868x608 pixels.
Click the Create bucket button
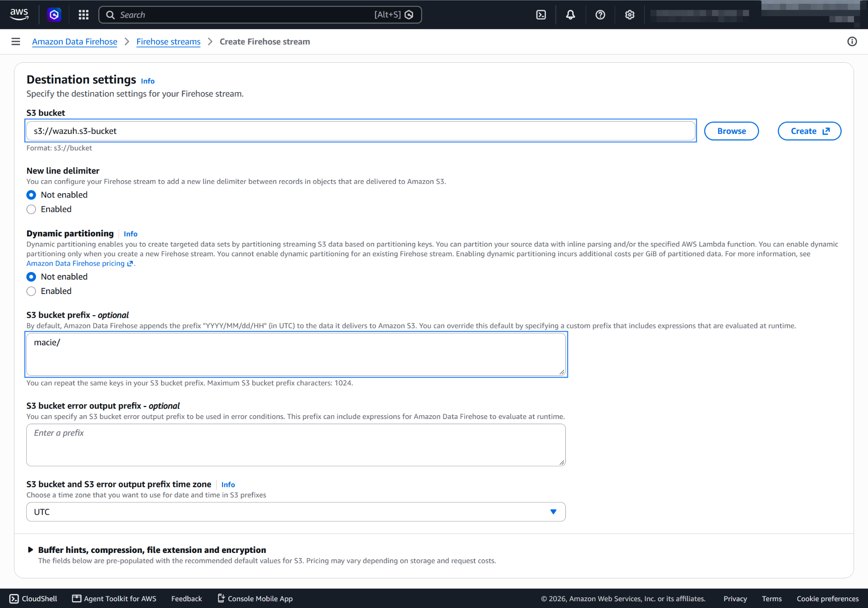pos(810,131)
